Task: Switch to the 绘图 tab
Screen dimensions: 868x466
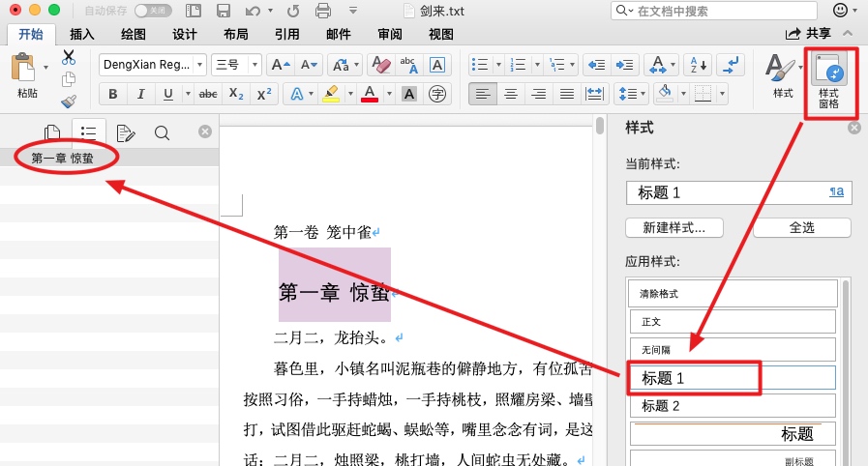Action: (x=134, y=34)
